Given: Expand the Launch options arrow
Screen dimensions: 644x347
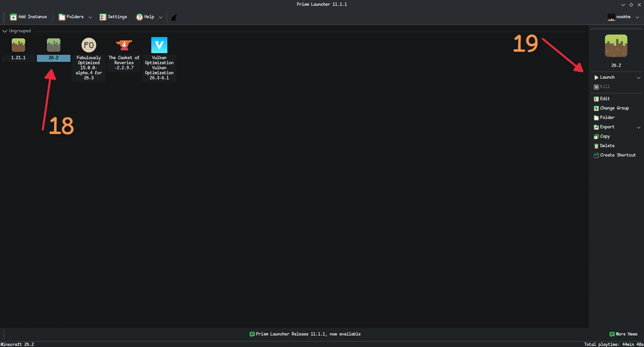Looking at the screenshot, I should pos(638,78).
